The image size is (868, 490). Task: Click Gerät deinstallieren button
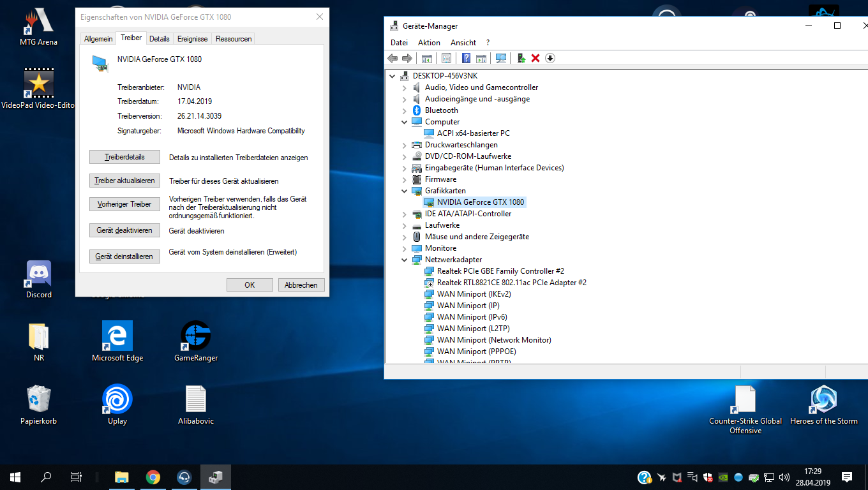tap(124, 256)
